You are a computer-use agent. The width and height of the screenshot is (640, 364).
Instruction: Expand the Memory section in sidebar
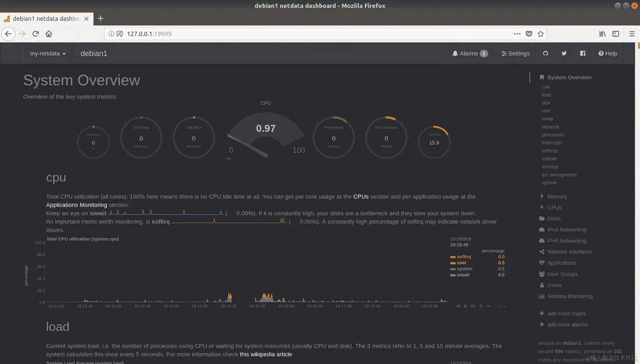557,196
